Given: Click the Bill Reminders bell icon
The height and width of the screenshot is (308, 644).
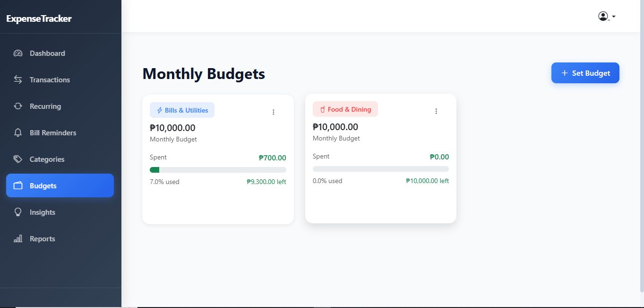Looking at the screenshot, I should point(18,133).
